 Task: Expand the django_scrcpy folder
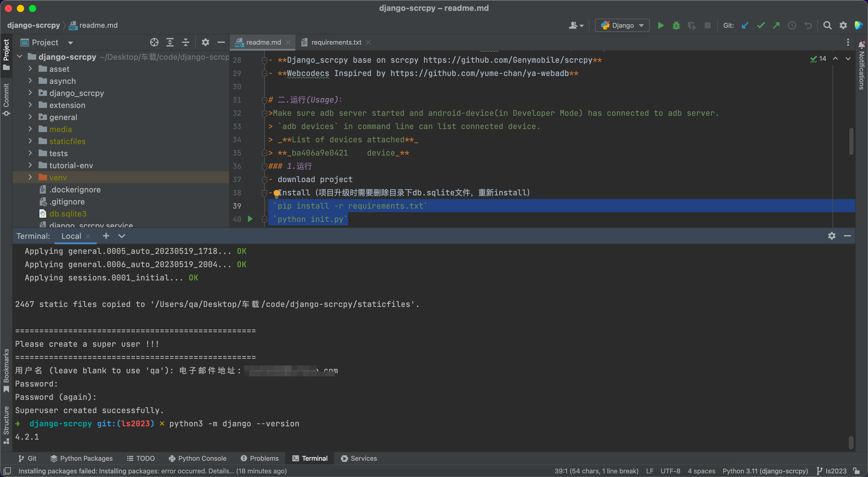[30, 93]
